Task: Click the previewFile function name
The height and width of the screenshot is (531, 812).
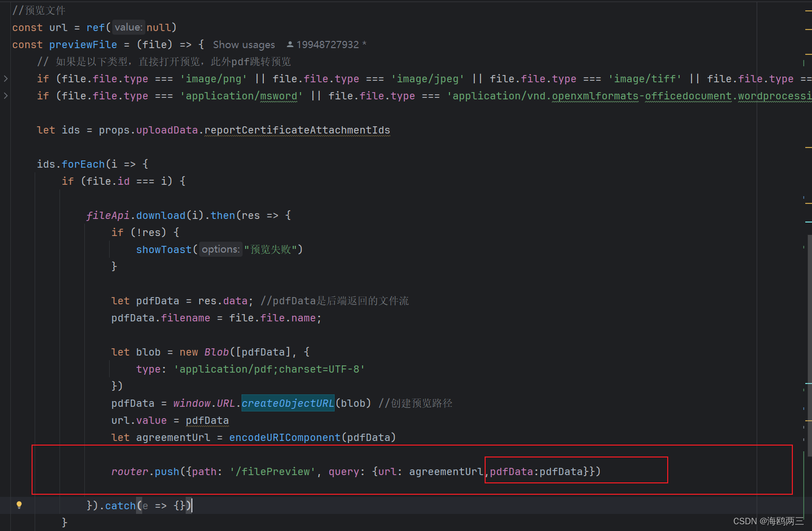Action: pyautogui.click(x=83, y=45)
